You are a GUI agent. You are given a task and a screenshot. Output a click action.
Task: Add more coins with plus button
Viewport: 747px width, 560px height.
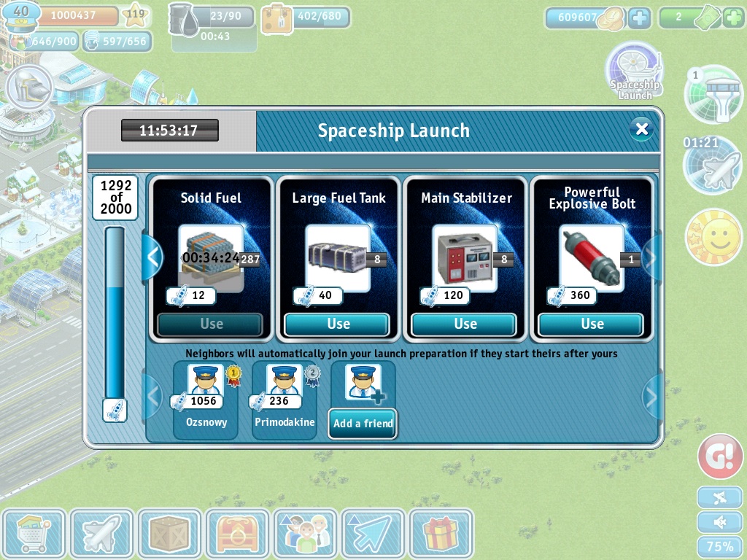click(x=639, y=17)
